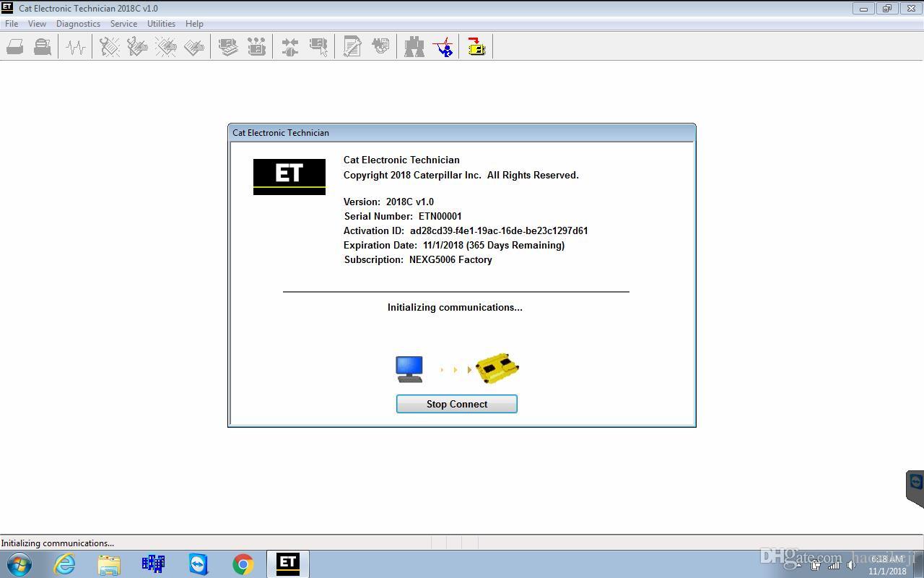Click the Connect/Disconnect plug icon
The height and width of the screenshot is (578, 924).
(x=290, y=48)
